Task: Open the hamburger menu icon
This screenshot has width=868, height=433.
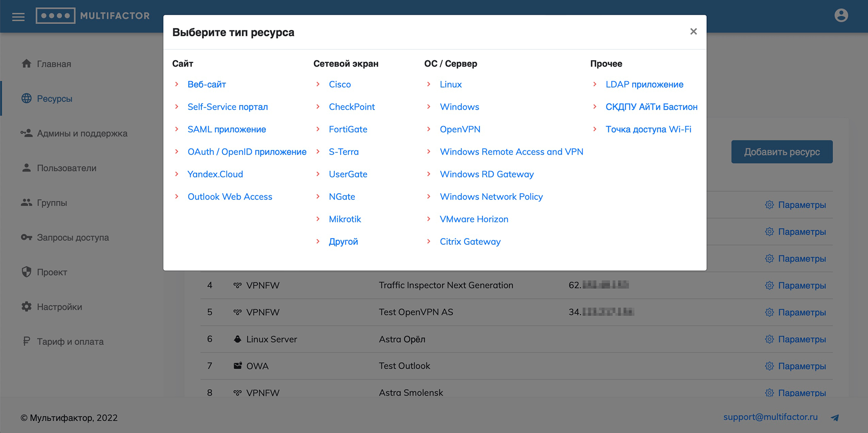Action: (18, 17)
